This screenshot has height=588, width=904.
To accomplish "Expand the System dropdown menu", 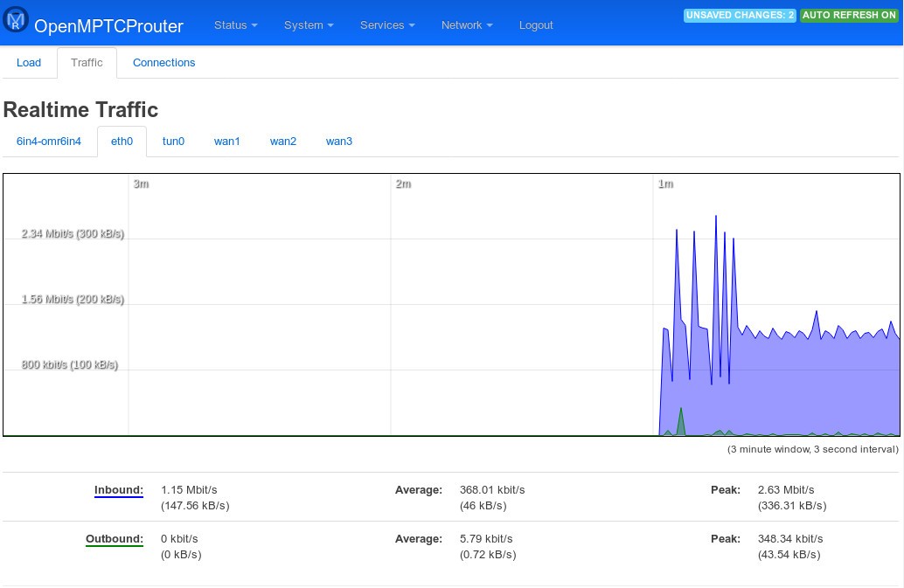I will 309,25.
